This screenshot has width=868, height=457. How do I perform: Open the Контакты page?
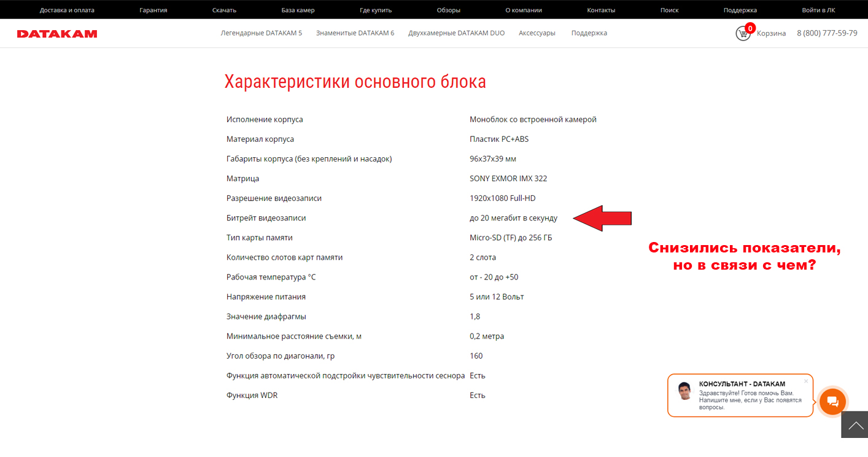601,10
